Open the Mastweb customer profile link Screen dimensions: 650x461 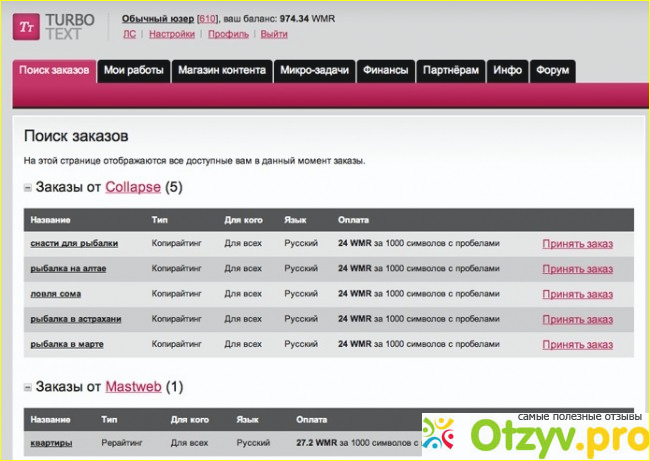pyautogui.click(x=133, y=386)
